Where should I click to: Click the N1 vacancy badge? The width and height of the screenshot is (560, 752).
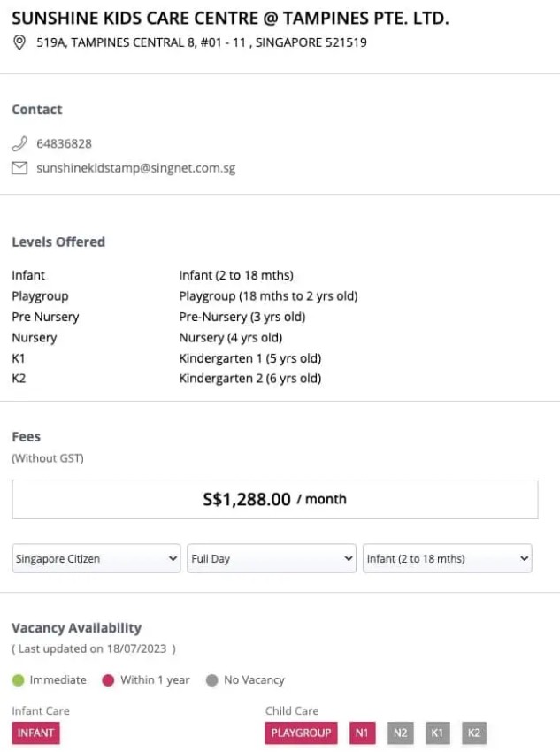[362, 733]
